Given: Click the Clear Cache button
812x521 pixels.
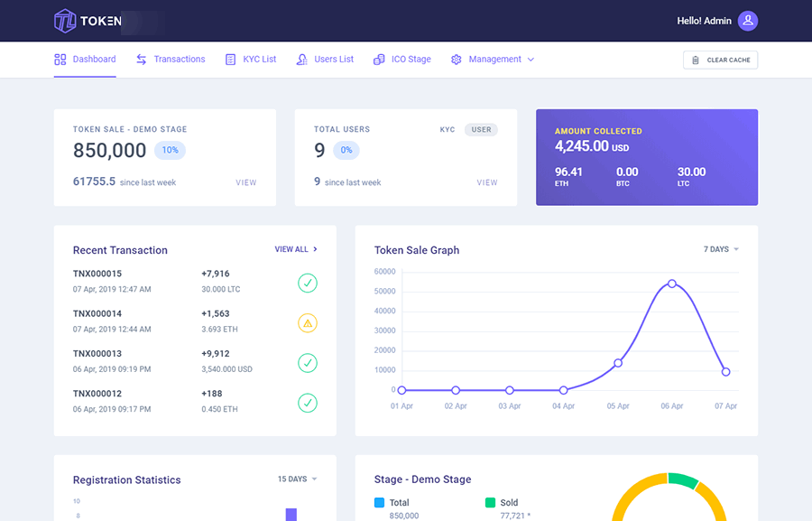Looking at the screenshot, I should [x=720, y=60].
